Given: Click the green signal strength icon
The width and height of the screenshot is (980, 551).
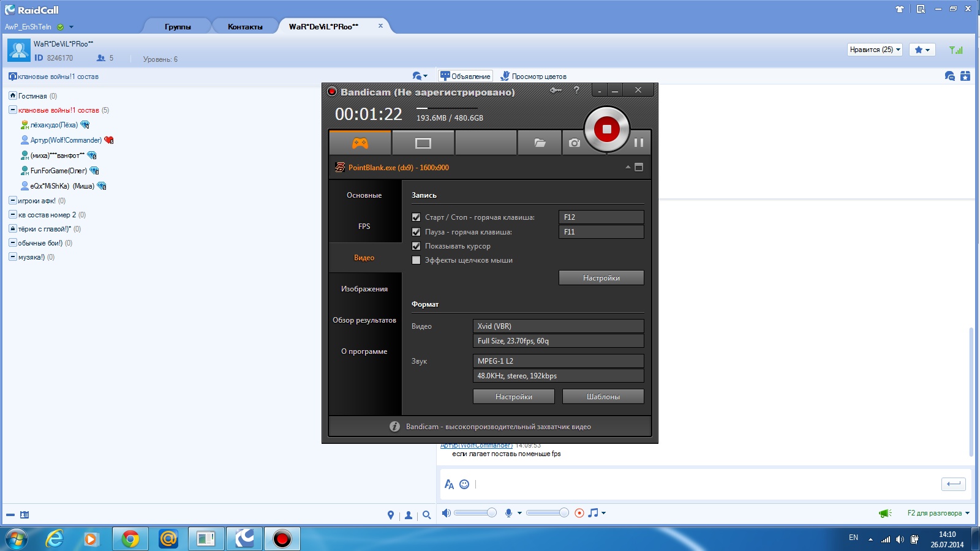Looking at the screenshot, I should [956, 50].
